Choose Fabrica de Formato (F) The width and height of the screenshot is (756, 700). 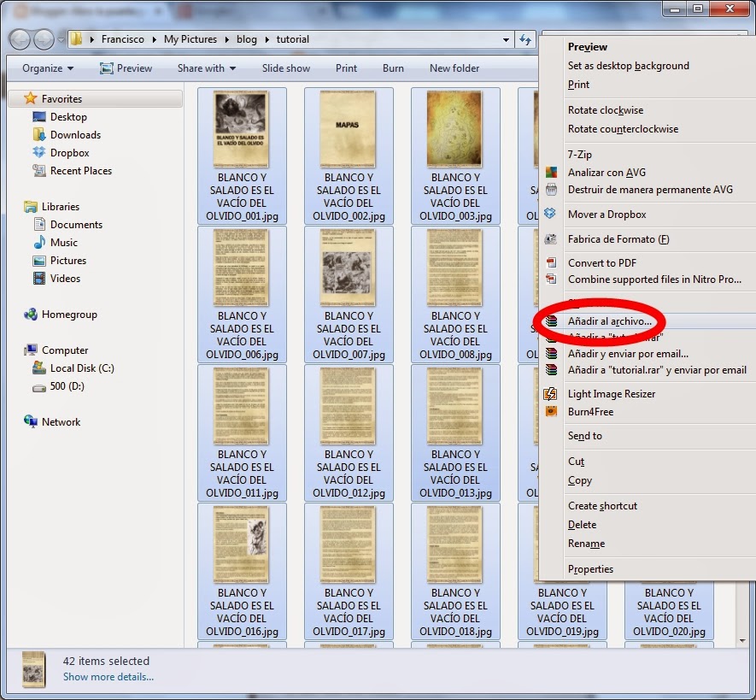pyautogui.click(x=618, y=239)
